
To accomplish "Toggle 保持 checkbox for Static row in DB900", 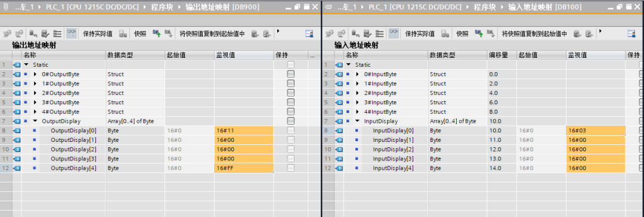I will 291,64.
